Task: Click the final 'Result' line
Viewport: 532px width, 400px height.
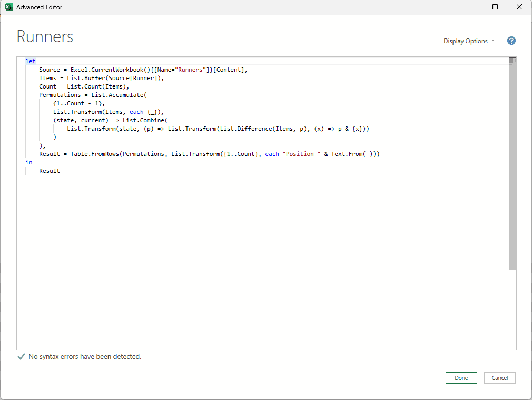Action: (49, 171)
